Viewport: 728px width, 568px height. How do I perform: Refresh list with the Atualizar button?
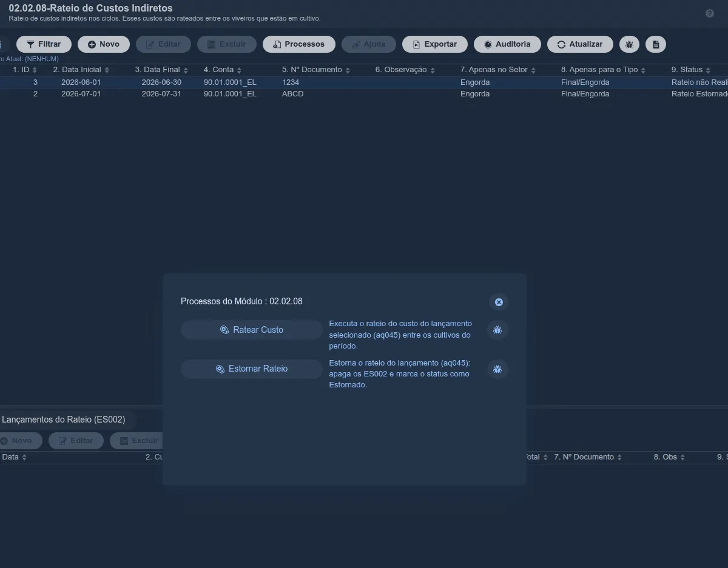click(x=581, y=44)
